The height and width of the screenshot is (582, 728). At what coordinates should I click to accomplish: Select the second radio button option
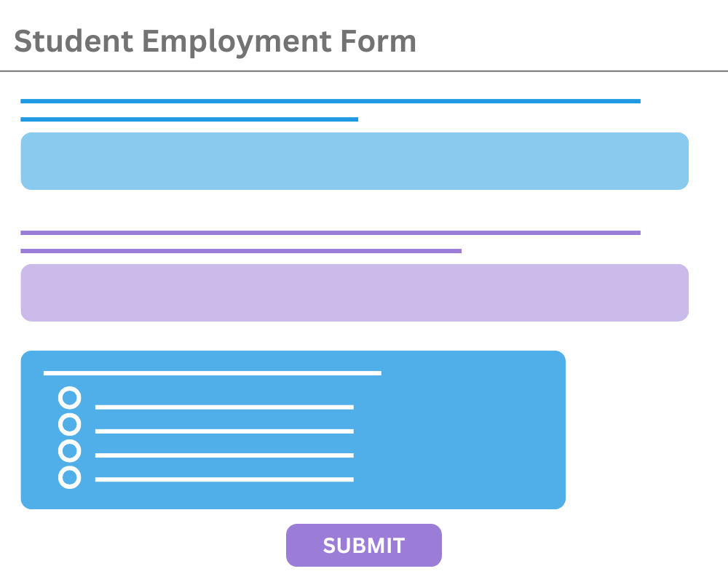[x=69, y=424]
